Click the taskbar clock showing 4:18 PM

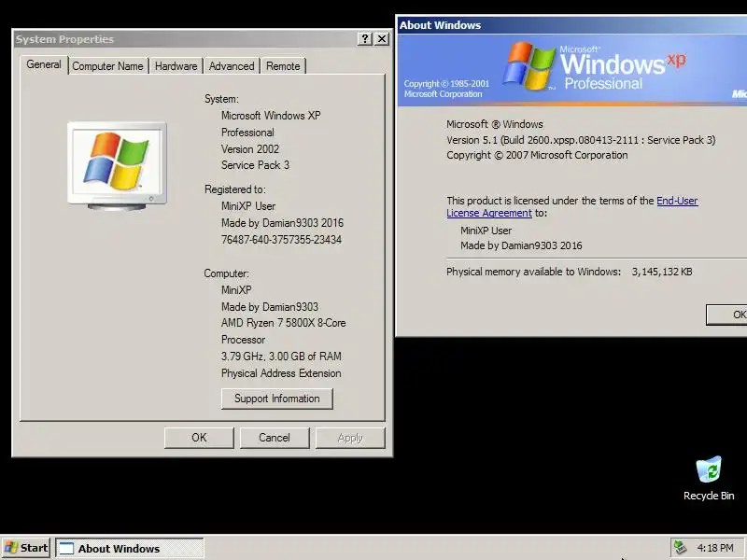coord(715,548)
